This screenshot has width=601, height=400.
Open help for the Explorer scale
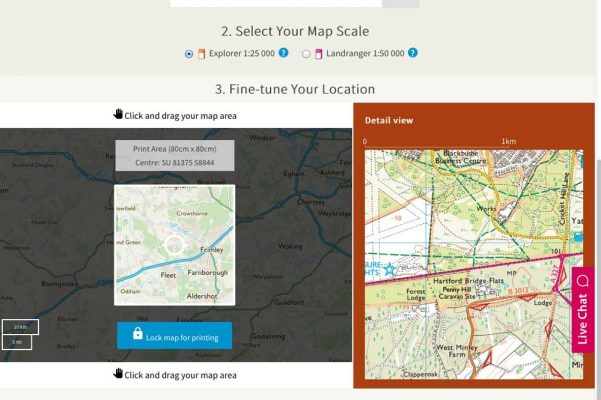(283, 53)
